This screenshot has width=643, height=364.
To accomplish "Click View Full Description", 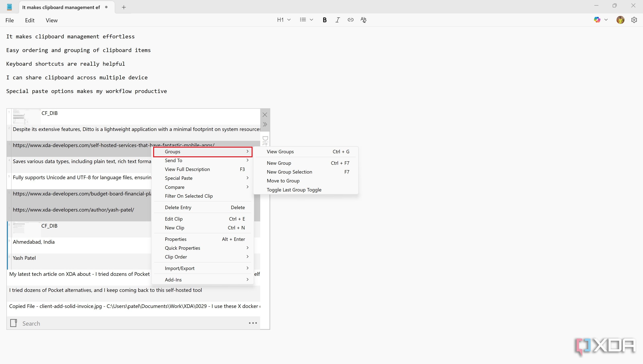I will [203, 169].
